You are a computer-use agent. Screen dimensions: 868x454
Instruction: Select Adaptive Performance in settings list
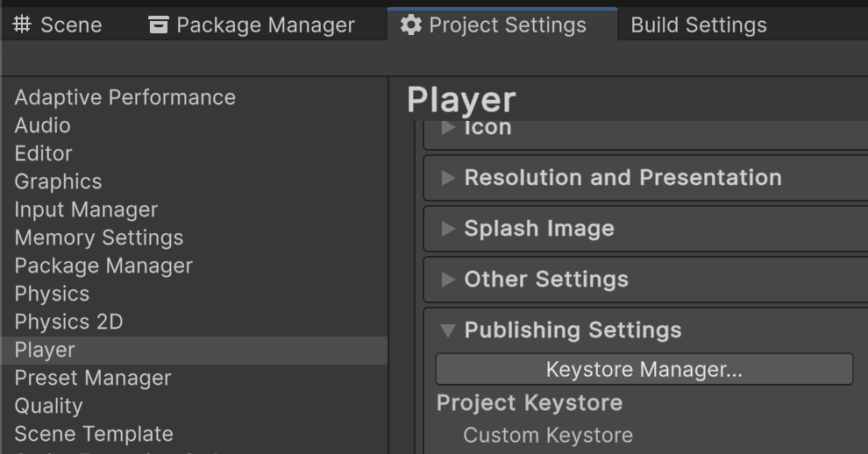pyautogui.click(x=125, y=97)
